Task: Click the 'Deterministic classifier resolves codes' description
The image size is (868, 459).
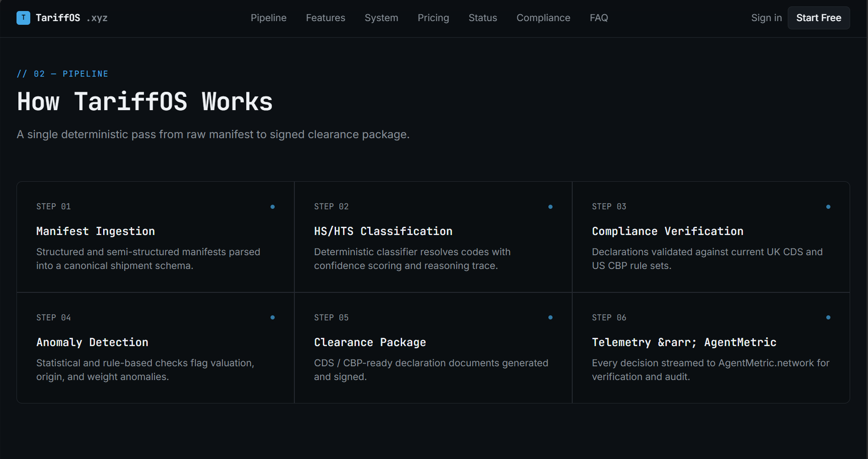Action: click(x=412, y=259)
